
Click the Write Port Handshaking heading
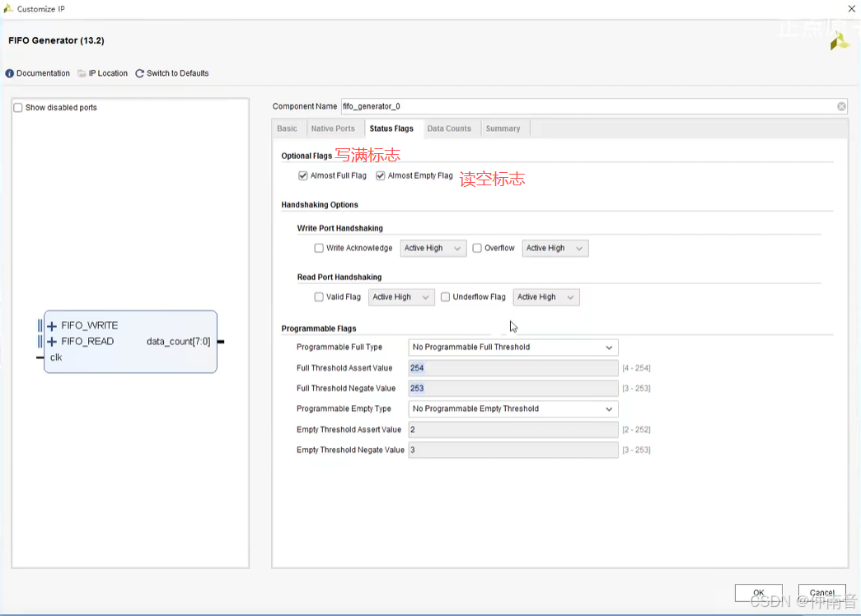click(x=340, y=228)
